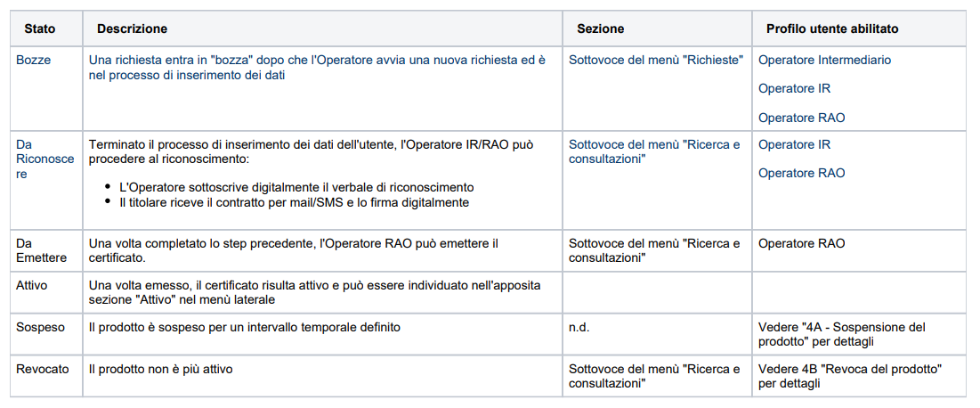Click the "Bozze" state link
Image resolution: width=980 pixels, height=408 pixels.
tap(33, 60)
